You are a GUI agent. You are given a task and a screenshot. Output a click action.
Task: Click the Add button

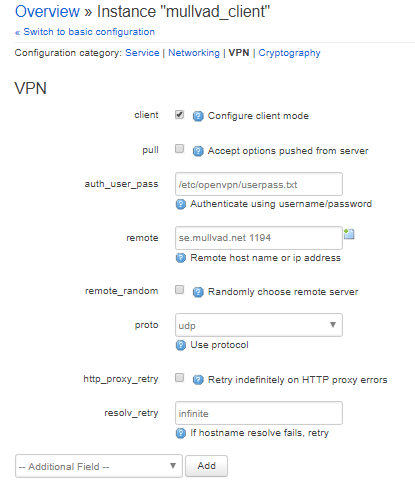click(x=206, y=466)
